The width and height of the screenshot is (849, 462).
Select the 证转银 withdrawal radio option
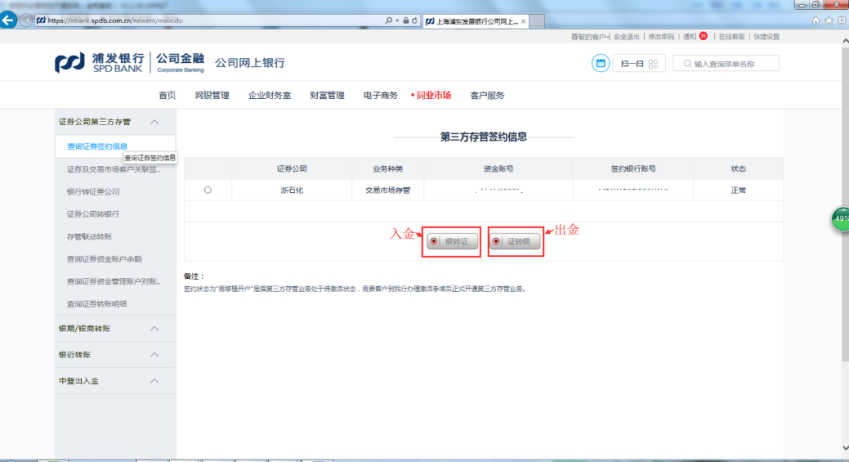pyautogui.click(x=497, y=241)
